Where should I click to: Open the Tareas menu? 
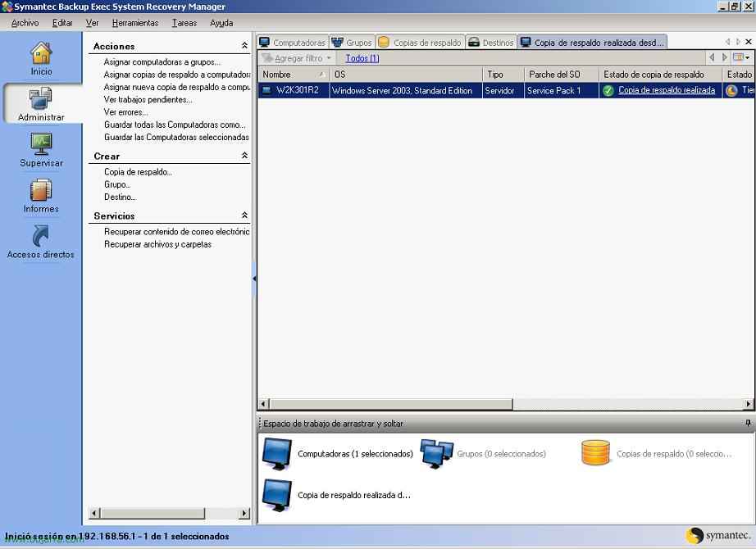point(184,23)
